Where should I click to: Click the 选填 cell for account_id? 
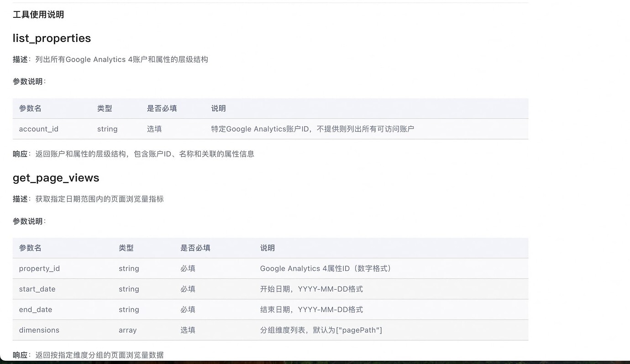click(154, 129)
